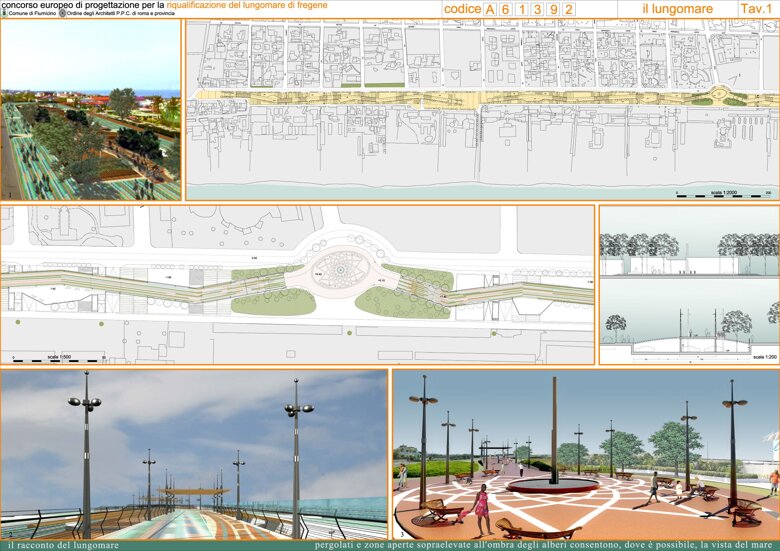Select the code box containing letter A

(490, 9)
